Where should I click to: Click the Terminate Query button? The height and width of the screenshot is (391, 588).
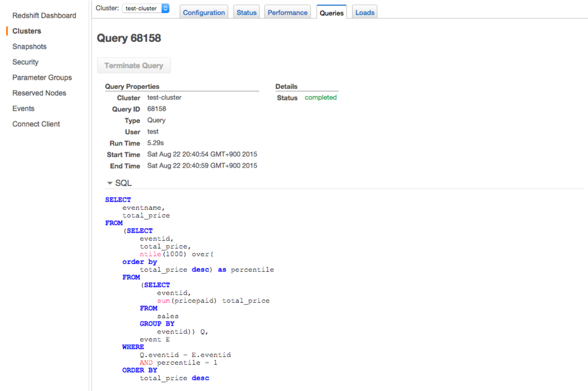pos(134,65)
